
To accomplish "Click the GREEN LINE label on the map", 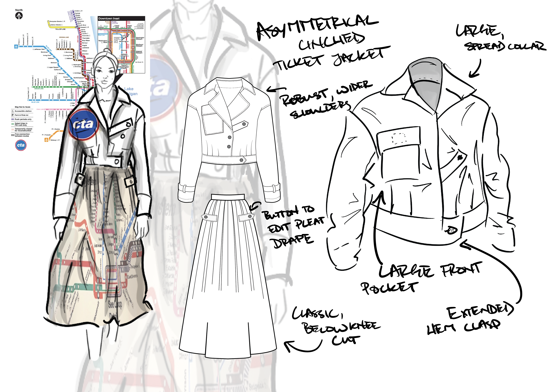I will (39, 89).
